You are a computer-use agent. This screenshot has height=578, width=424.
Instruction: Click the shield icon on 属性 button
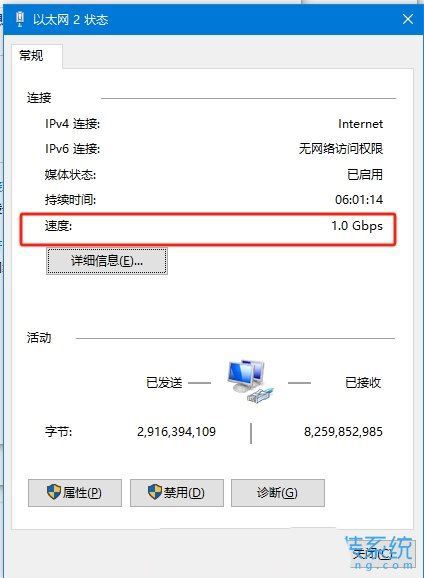point(54,492)
